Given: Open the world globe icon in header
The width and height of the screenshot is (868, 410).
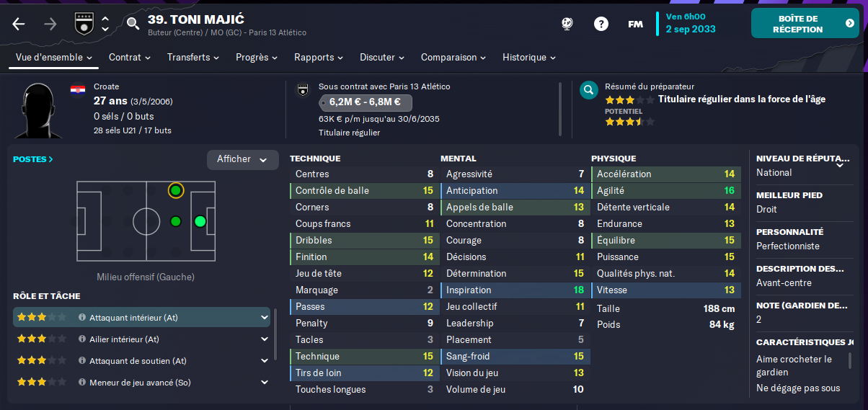Looking at the screenshot, I should (567, 24).
